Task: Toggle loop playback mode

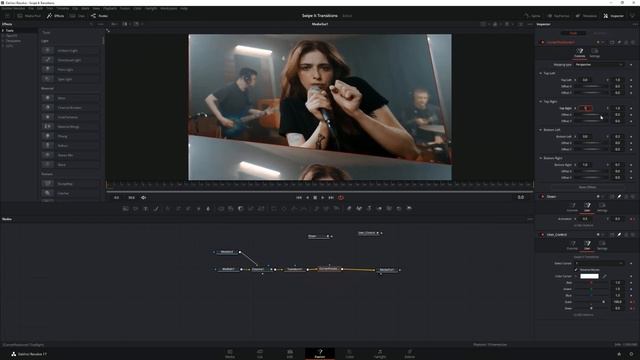Action: (341, 198)
